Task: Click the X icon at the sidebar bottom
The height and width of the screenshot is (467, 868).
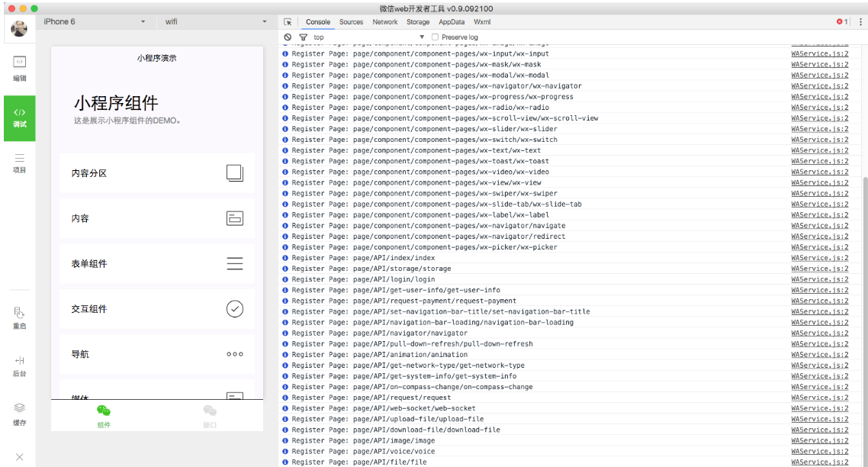Action: [19, 457]
